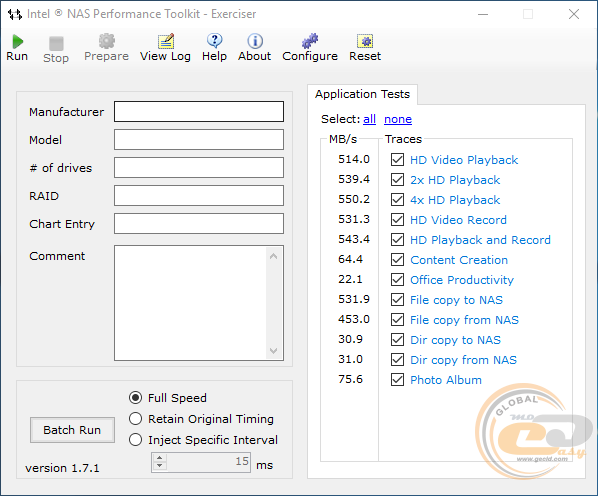The width and height of the screenshot is (598, 496).
Task: Open the Dir copy to NAS link
Action: pos(455,340)
